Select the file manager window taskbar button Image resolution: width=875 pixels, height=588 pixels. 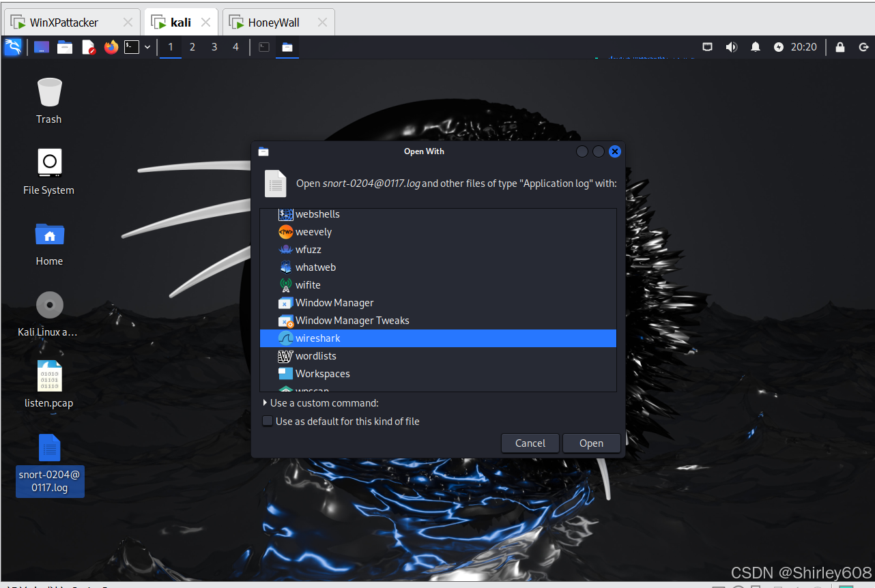287,47
